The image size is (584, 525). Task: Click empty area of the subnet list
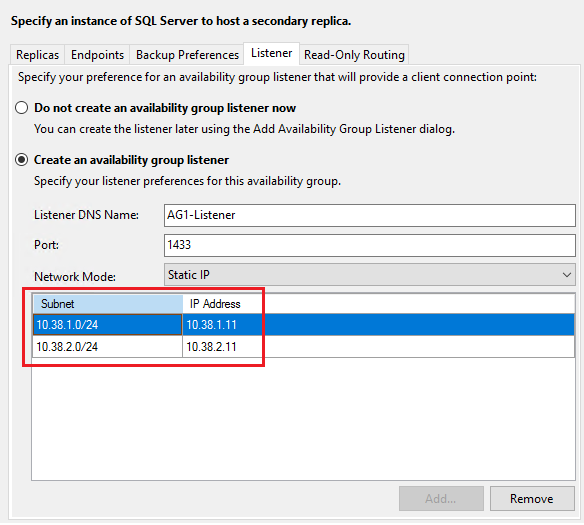304,419
